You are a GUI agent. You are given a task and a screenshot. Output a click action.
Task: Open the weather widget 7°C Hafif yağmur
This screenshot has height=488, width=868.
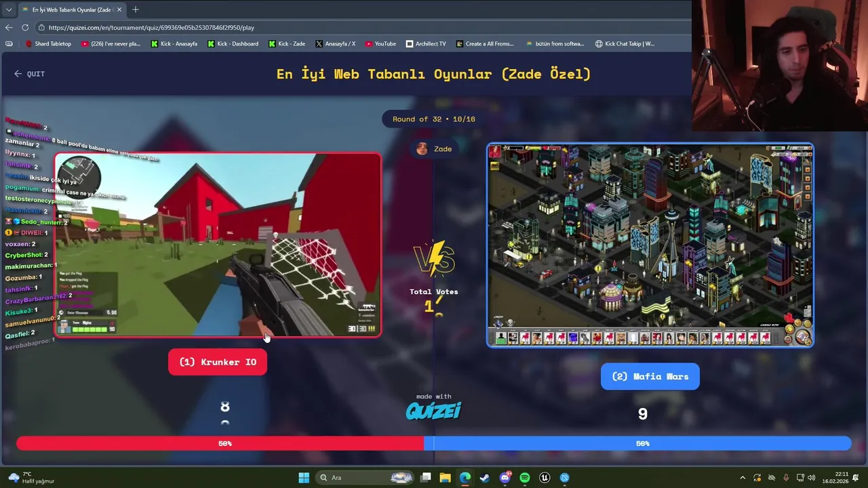(x=31, y=478)
